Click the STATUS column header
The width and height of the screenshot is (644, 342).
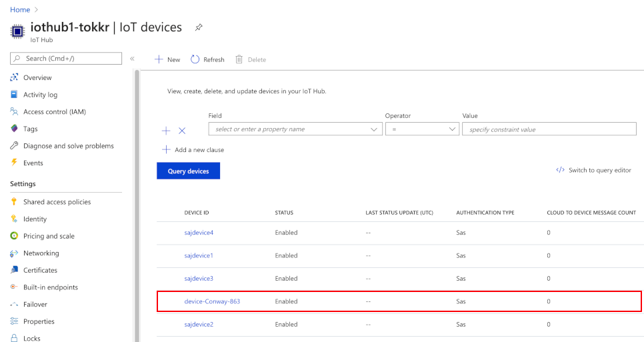click(x=284, y=213)
